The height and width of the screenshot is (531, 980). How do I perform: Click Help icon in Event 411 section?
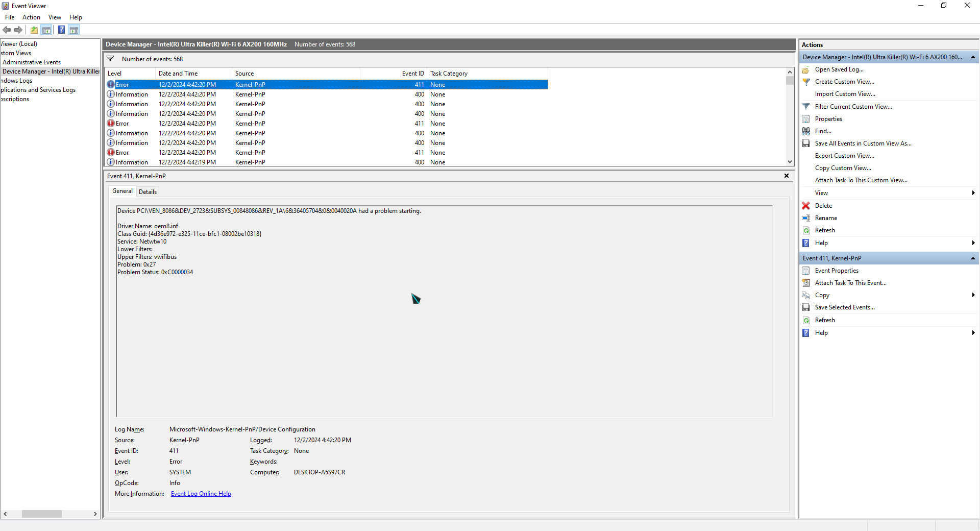pyautogui.click(x=806, y=333)
